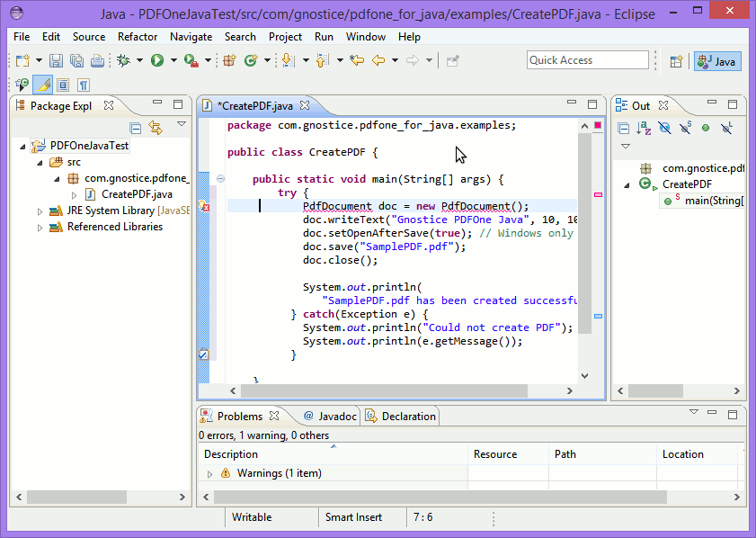Collapse the PDFOneJavaTest project node
Screen dimensions: 756x538
click(x=22, y=147)
